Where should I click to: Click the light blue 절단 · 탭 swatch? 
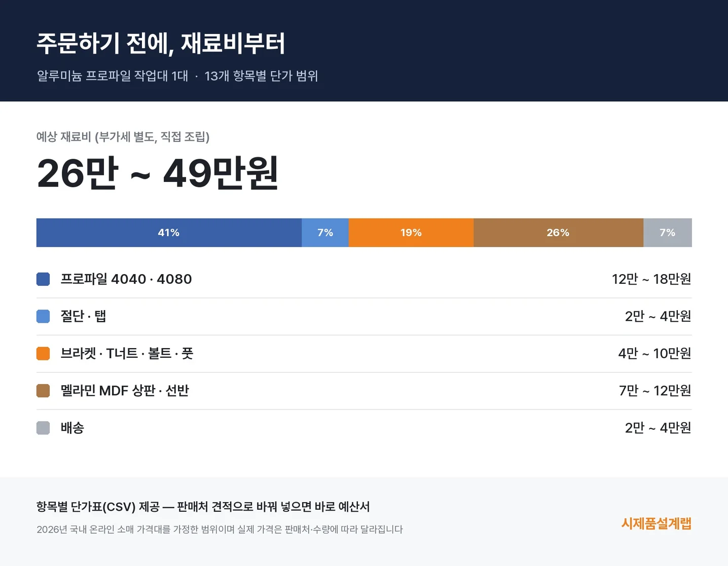(x=43, y=316)
